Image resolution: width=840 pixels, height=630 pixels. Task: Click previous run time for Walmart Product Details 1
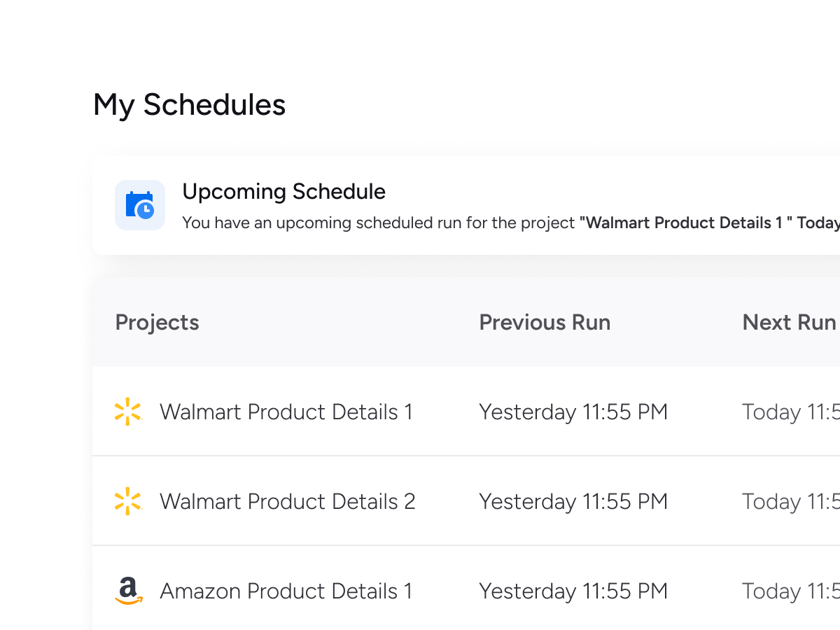pos(573,412)
